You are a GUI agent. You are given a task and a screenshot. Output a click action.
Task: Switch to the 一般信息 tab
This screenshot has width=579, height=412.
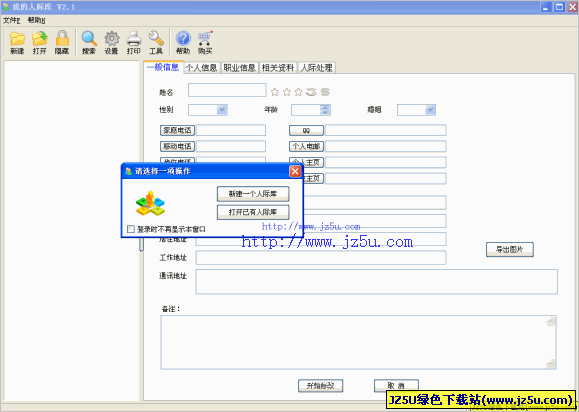click(163, 67)
